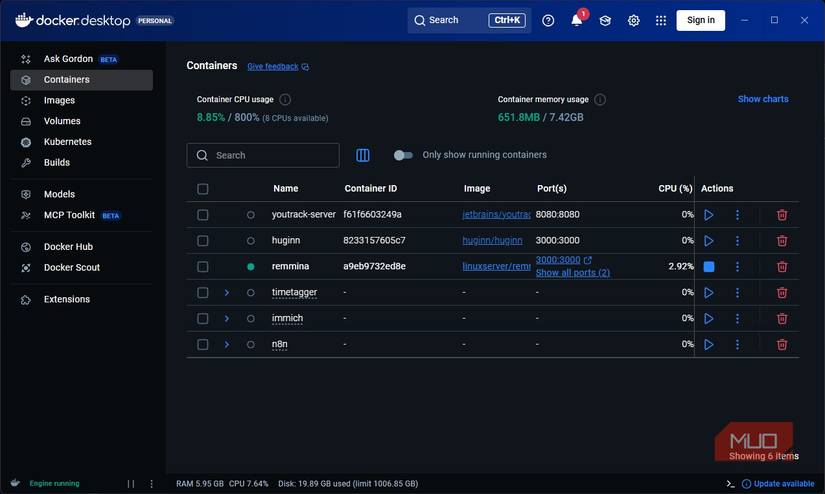825x494 pixels.
Task: Open Models in the sidebar
Action: (82, 195)
